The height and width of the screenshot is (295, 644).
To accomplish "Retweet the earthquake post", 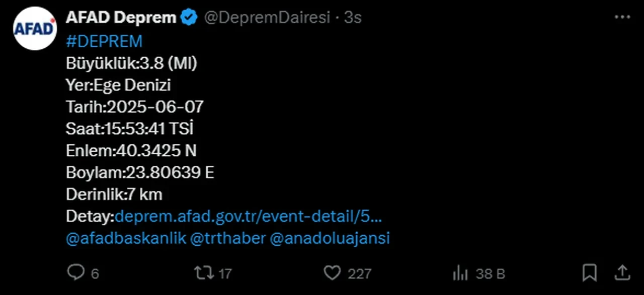I will coord(203,273).
